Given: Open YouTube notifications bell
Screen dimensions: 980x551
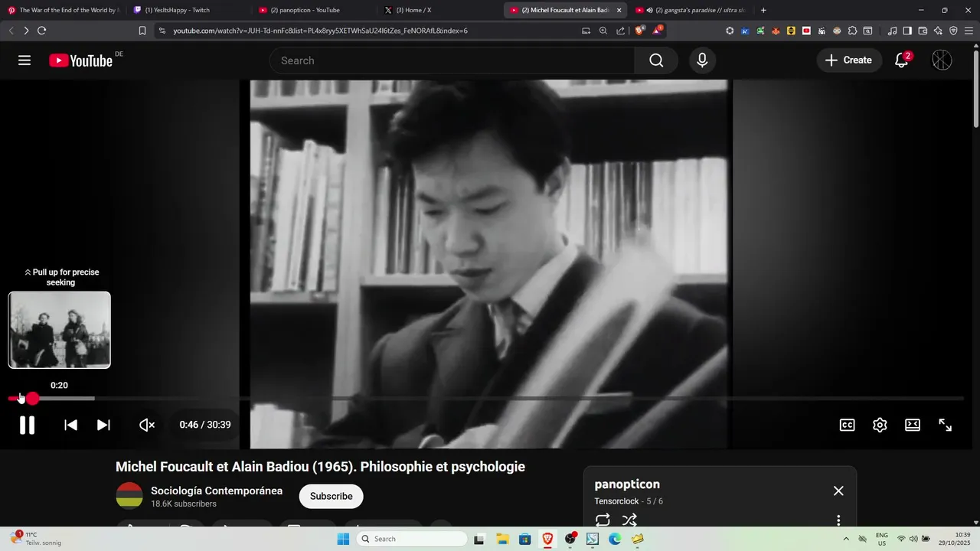Looking at the screenshot, I should coord(902,60).
